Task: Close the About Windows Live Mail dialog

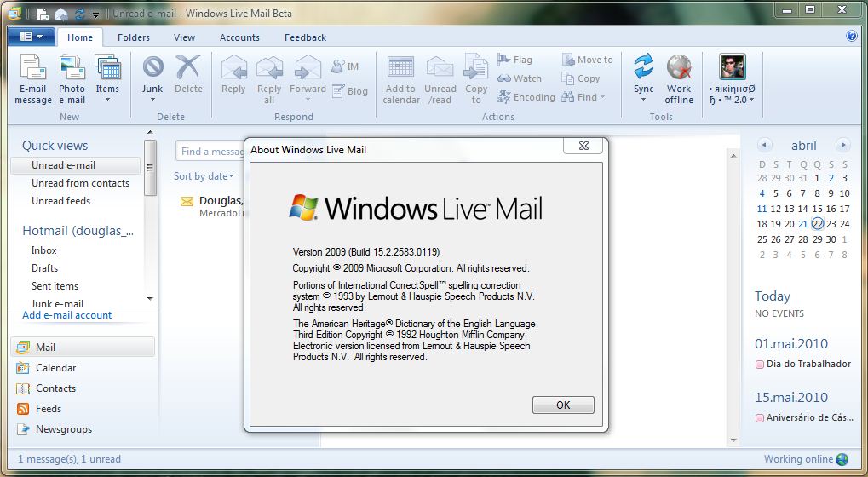Action: click(583, 146)
